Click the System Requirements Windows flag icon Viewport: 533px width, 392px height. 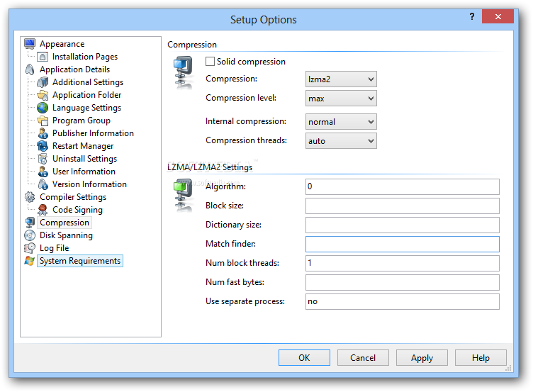pyautogui.click(x=30, y=261)
